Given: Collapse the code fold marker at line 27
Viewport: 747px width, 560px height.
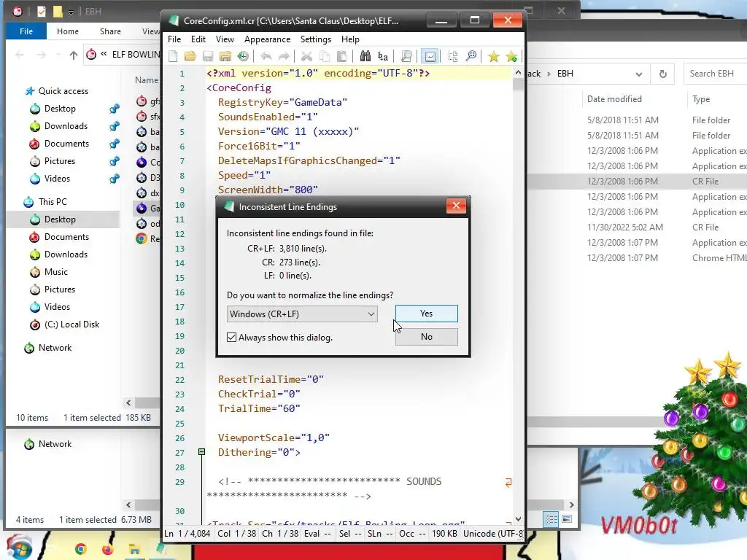Looking at the screenshot, I should [x=201, y=452].
